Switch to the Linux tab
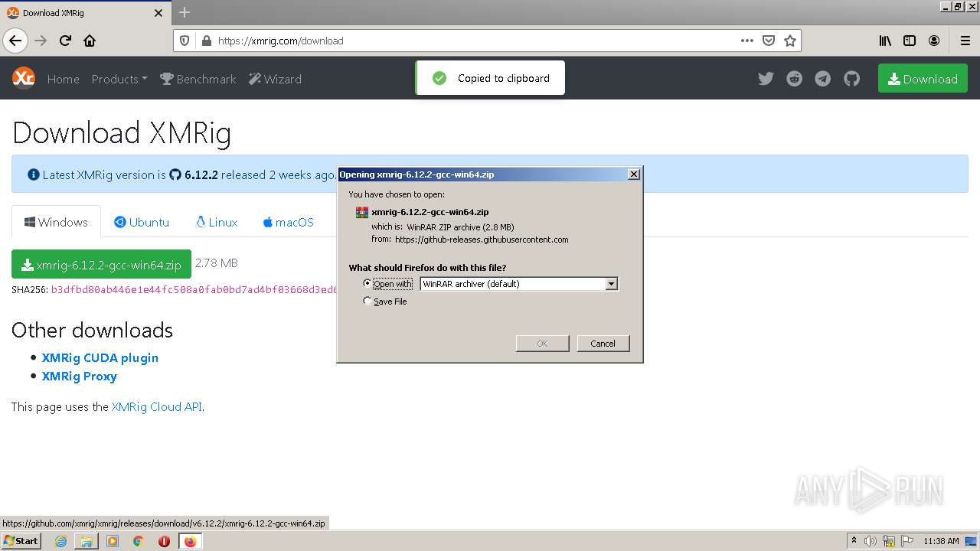Screen dimensions: 980x551 click(x=217, y=222)
